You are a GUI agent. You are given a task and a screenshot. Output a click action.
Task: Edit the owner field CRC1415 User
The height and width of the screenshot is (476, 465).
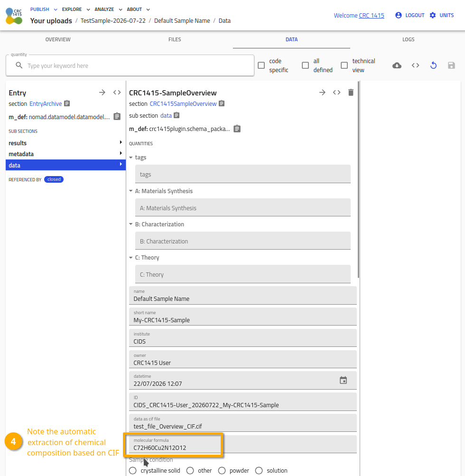[243, 359]
